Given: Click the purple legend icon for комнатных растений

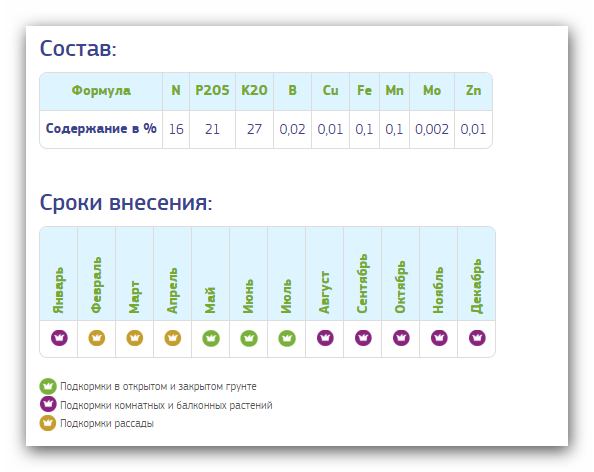Looking at the screenshot, I should pos(48,405).
